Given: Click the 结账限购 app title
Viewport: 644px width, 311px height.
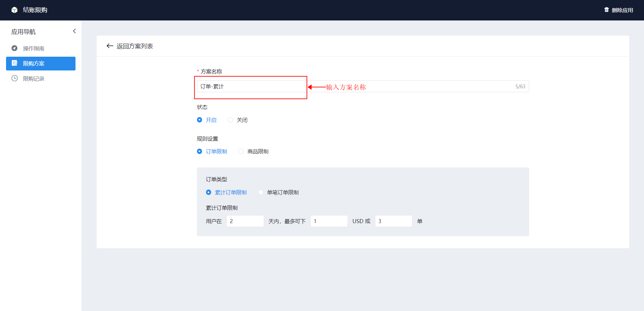Looking at the screenshot, I should pos(35,10).
